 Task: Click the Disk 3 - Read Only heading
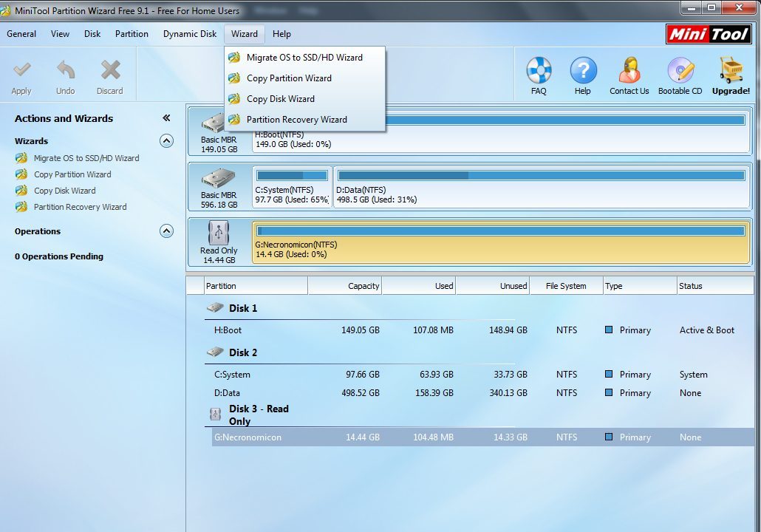(x=259, y=415)
